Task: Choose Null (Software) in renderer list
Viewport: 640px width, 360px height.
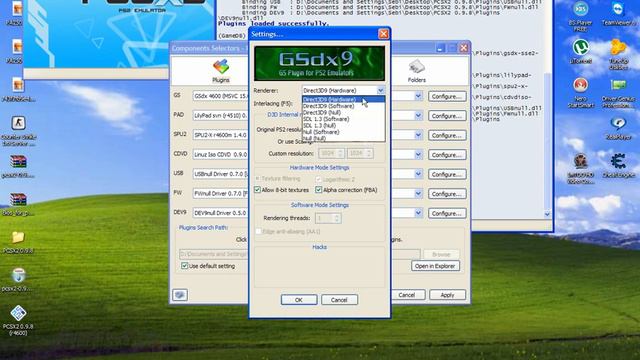Action: point(343,132)
